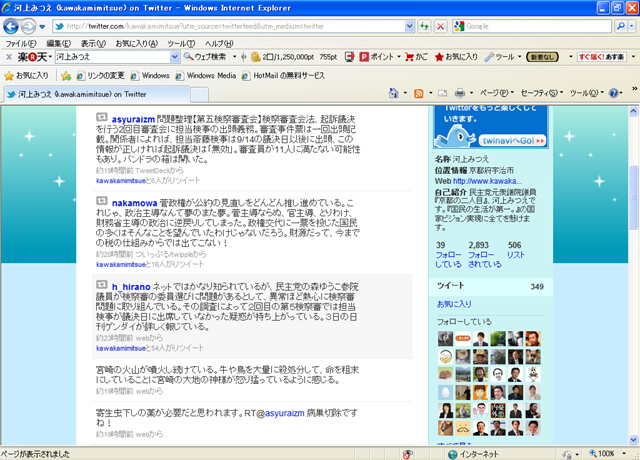This screenshot has width=640, height=460.
Task: Click the retweet icon beside asyuraizm
Action: coord(102,118)
